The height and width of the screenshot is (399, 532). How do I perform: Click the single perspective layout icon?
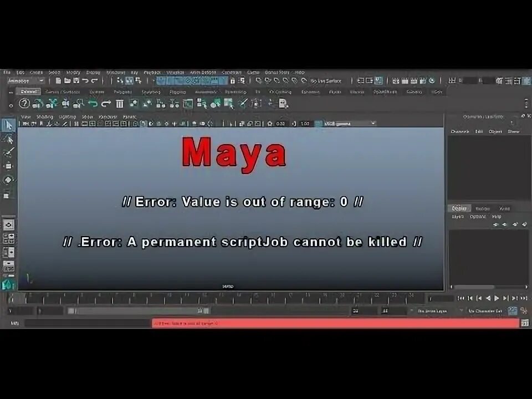click(x=8, y=224)
